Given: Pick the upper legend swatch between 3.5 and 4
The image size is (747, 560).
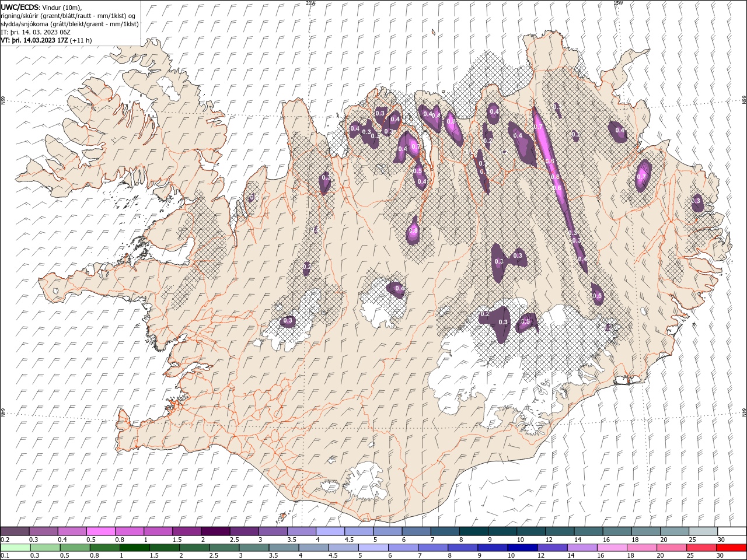Looking at the screenshot, I should 301,531.
